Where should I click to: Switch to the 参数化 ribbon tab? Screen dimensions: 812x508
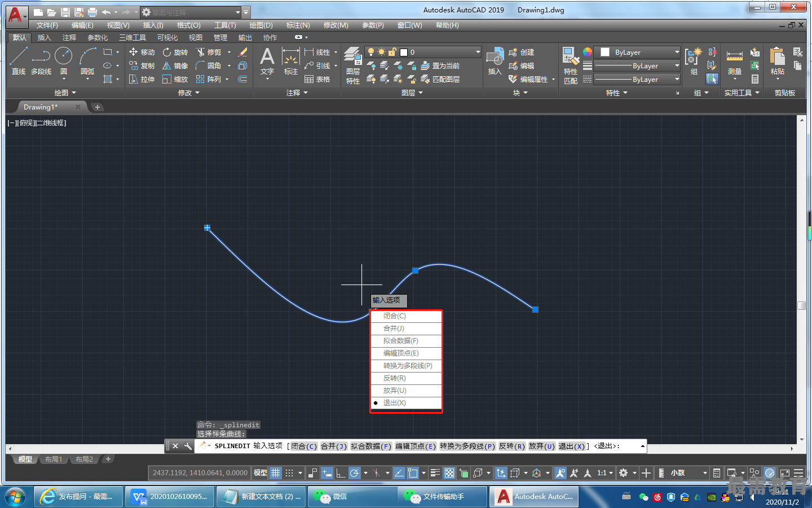click(x=98, y=37)
